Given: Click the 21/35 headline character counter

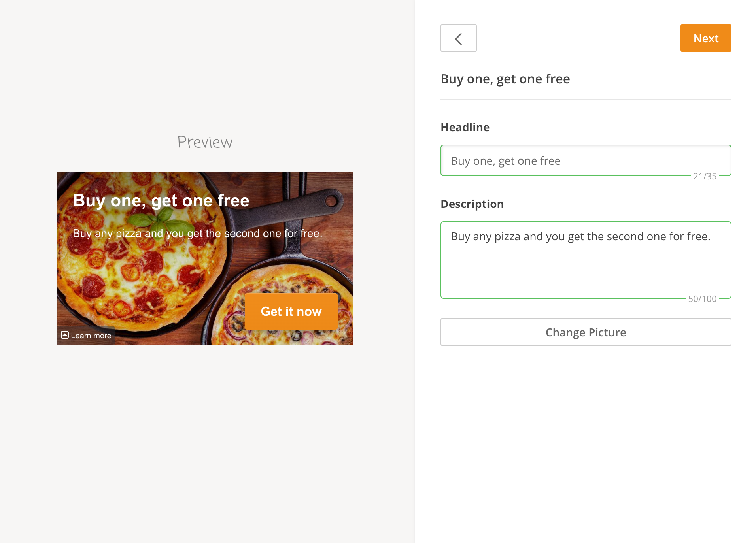Looking at the screenshot, I should (x=705, y=176).
